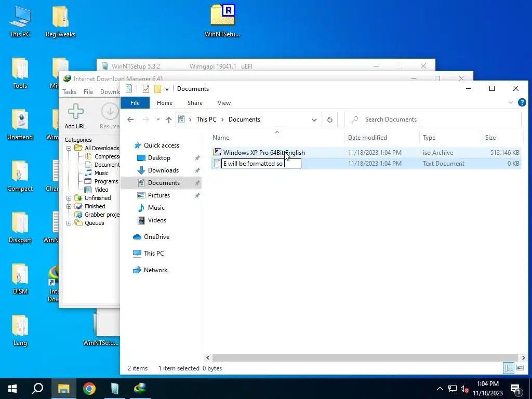Click Add URL in Internet Download Manager
Viewport: 532px width, 399px height.
coord(75,116)
